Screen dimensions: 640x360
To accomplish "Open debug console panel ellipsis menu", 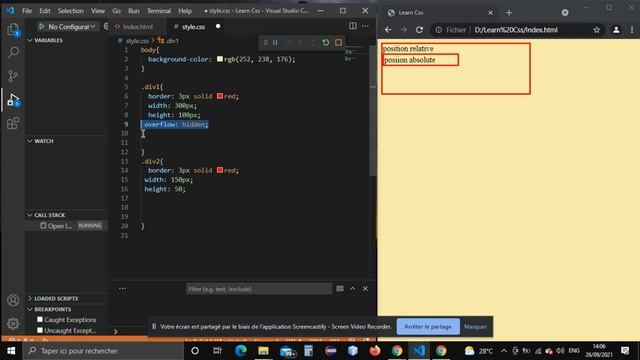I will (x=122, y=289).
